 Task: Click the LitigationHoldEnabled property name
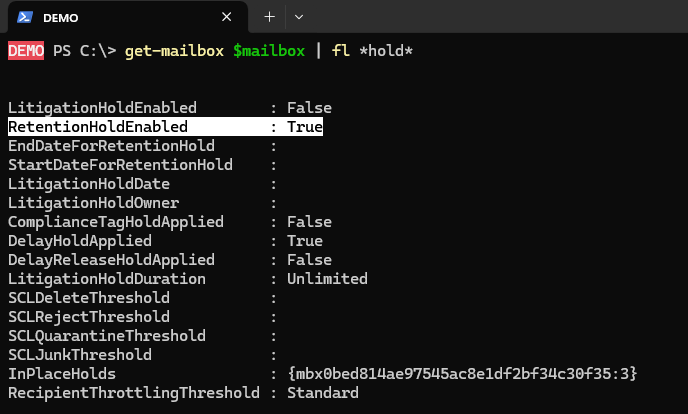102,108
